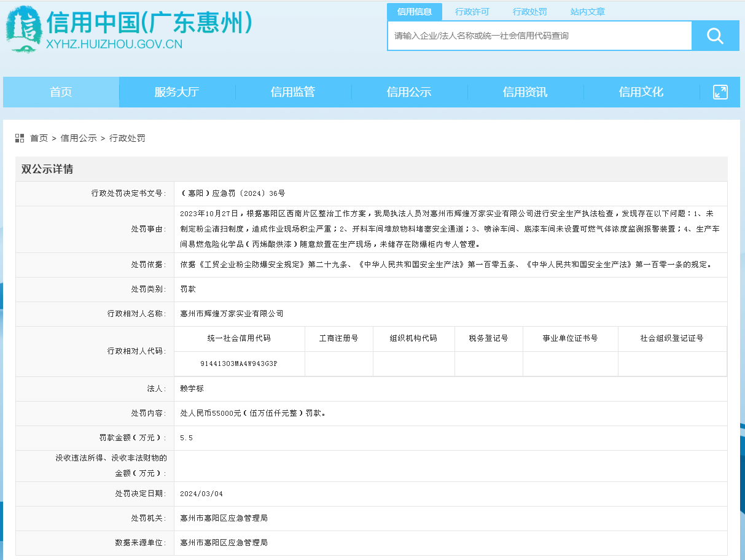This screenshot has width=745, height=560.
Task: Click the 工商注册号 column header
Action: (338, 338)
